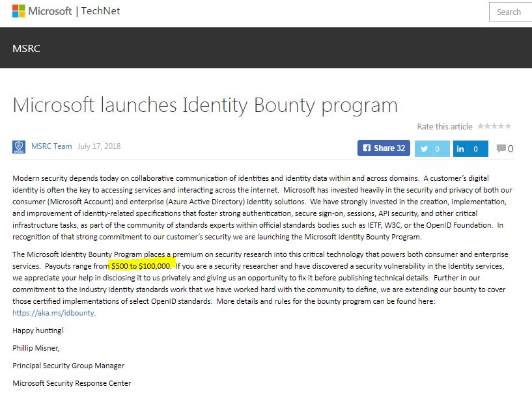Rate the article five stars

click(508, 126)
